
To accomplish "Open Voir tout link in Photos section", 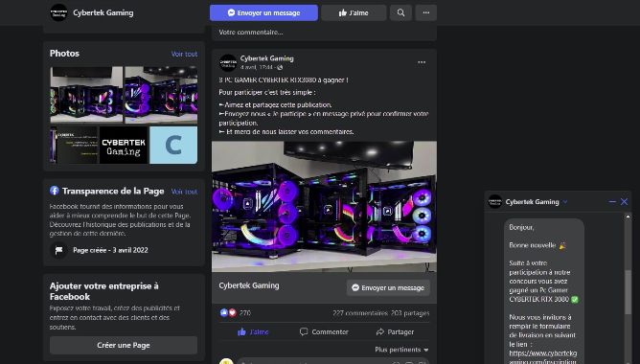I will (184, 54).
